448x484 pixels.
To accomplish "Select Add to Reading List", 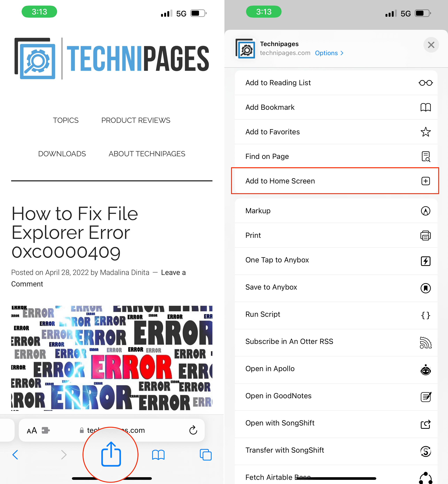I will click(x=336, y=83).
